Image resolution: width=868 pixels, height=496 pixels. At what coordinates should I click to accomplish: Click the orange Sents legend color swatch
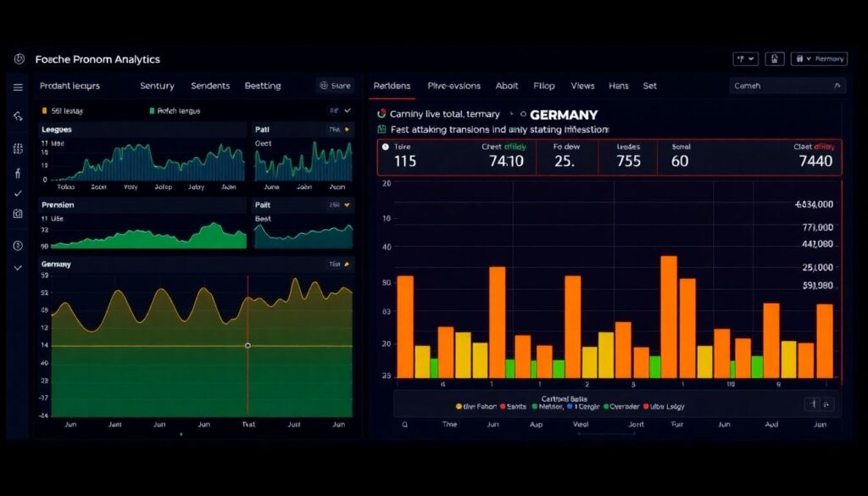click(503, 407)
